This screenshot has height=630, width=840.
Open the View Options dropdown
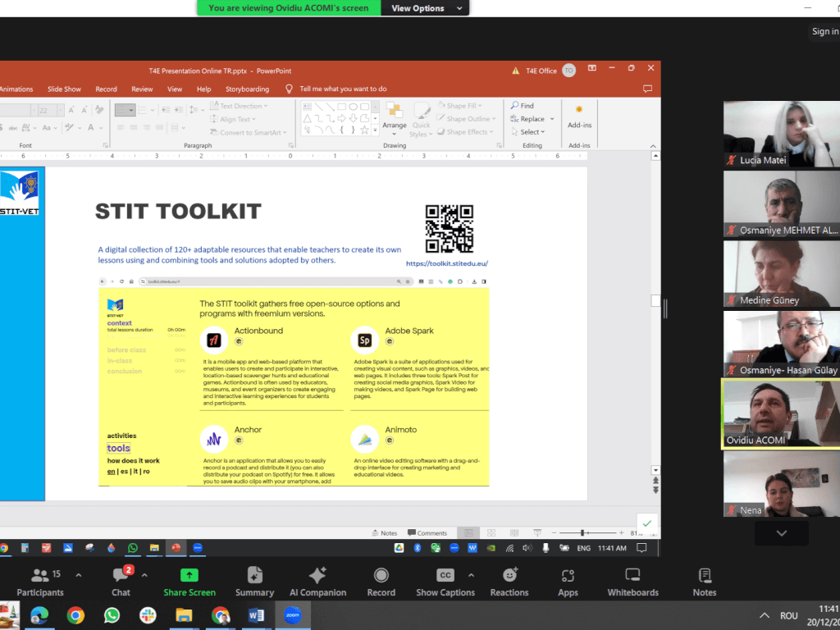(x=426, y=8)
